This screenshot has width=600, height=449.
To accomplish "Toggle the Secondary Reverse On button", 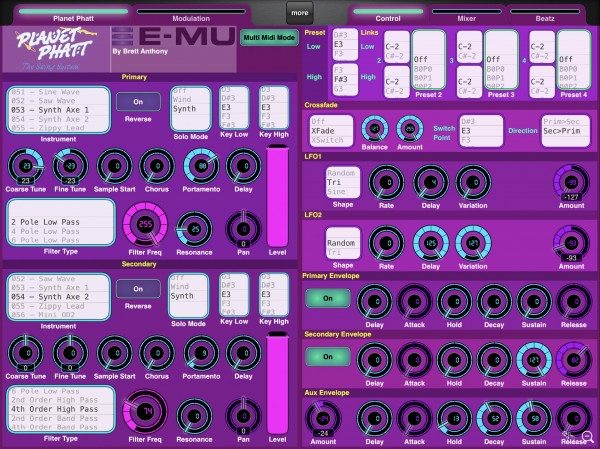I will pos(138,289).
